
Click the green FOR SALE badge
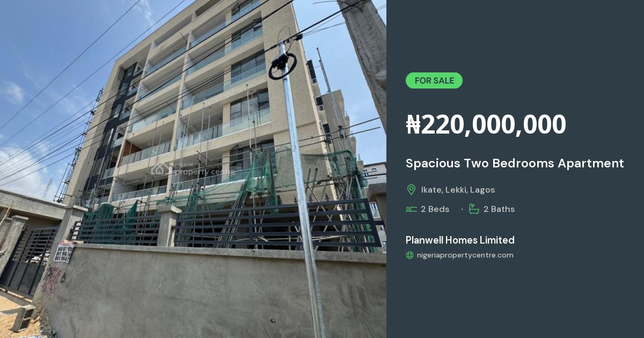click(434, 80)
